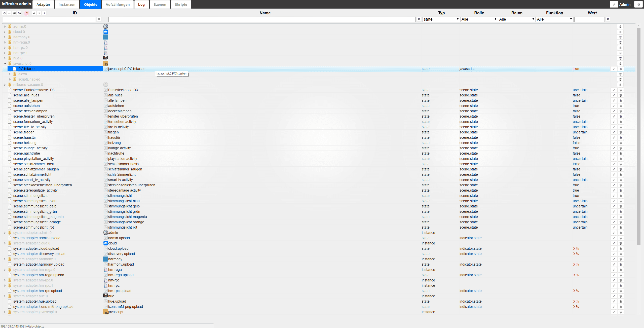Click the upload objects arrow icon
The width and height of the screenshot is (644, 328).
coord(39,13)
